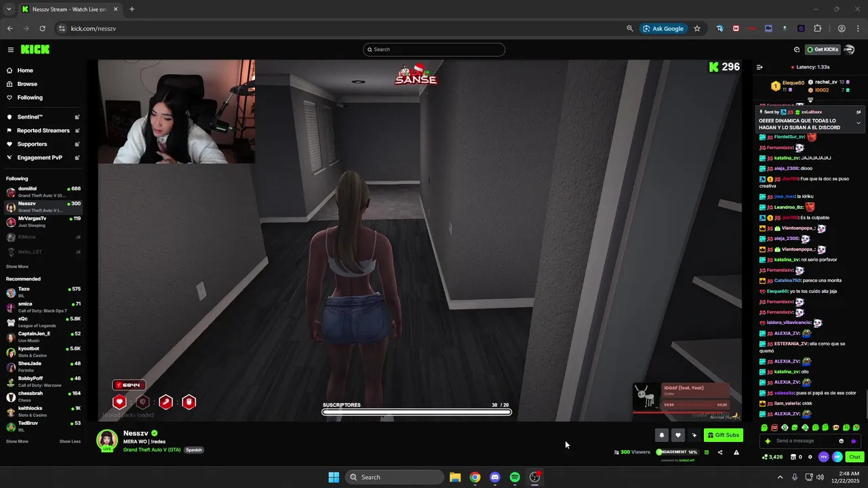Click the KICK logo
Screen dimensions: 868x488
tap(35, 49)
